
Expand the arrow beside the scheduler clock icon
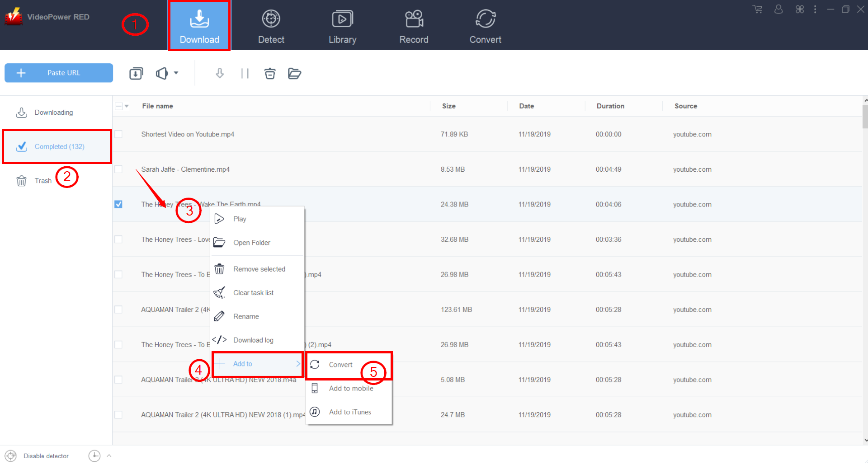[x=109, y=456]
